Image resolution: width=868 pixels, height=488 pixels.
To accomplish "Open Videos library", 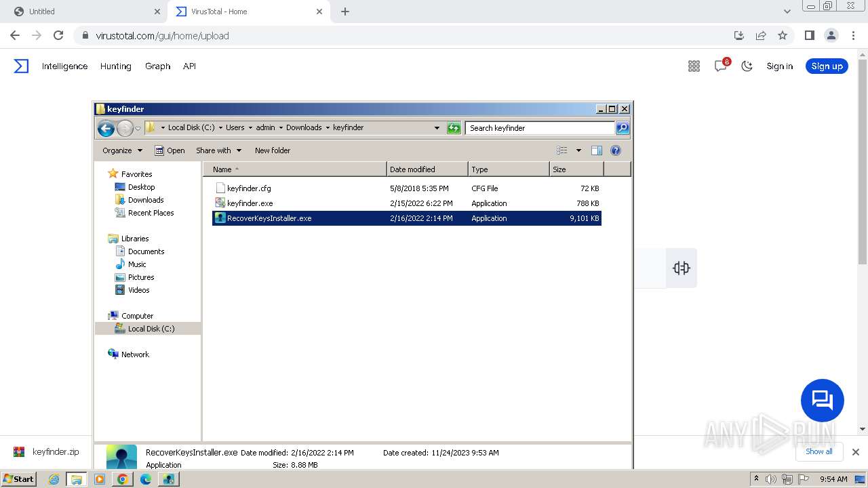I will 138,290.
